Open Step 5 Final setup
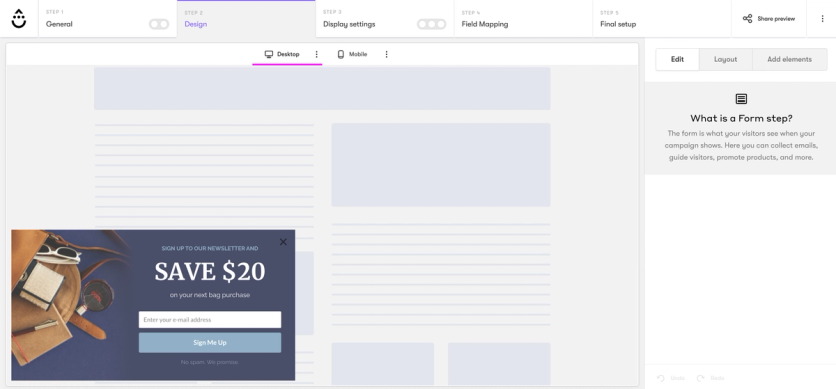The width and height of the screenshot is (836, 389). point(662,19)
